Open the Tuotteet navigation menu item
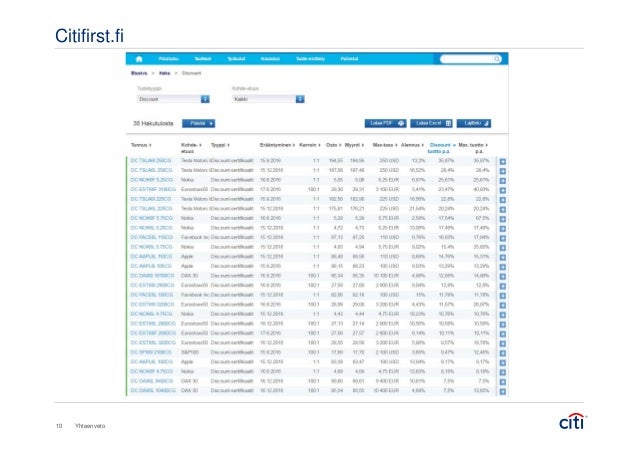The height and width of the screenshot is (452, 638). tap(203, 59)
